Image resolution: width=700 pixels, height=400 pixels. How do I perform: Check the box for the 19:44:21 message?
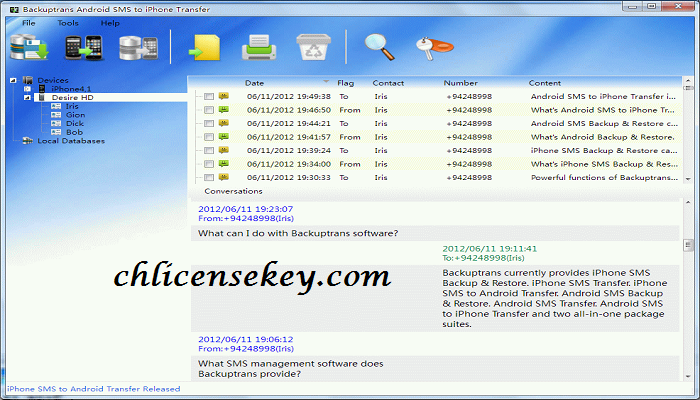click(209, 123)
